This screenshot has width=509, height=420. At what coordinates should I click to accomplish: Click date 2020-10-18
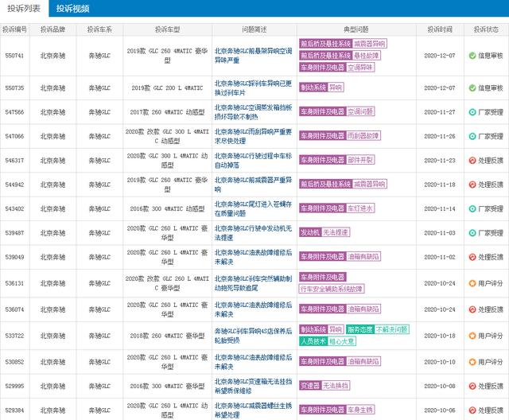click(440, 336)
